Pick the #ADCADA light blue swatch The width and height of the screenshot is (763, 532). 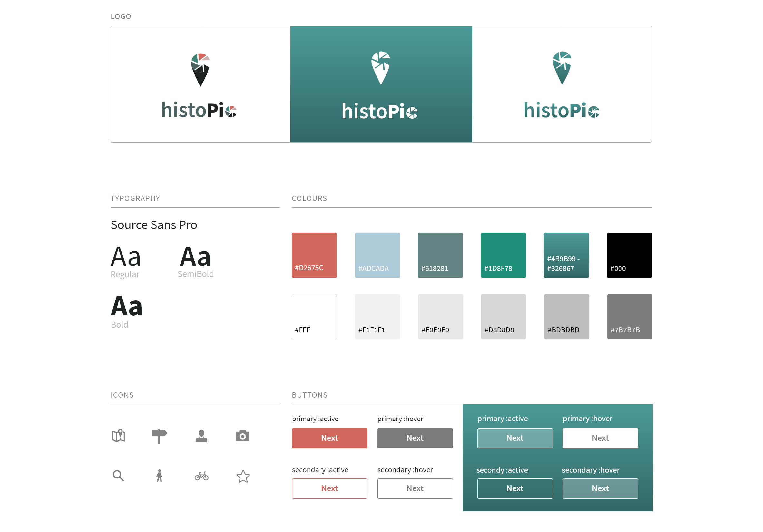coord(377,255)
